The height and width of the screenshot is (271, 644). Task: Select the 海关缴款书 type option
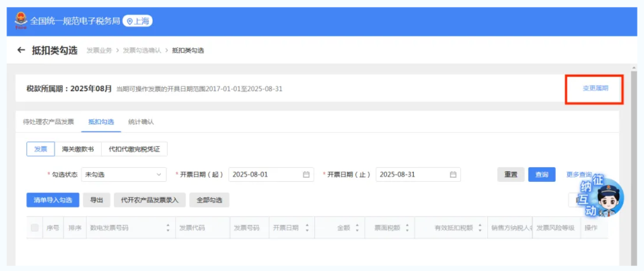click(78, 149)
